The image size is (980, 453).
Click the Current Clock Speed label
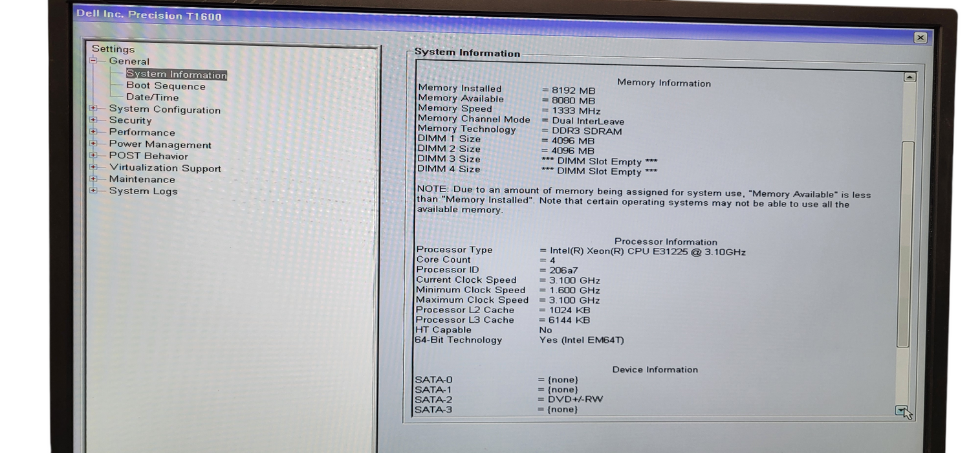[x=466, y=280]
